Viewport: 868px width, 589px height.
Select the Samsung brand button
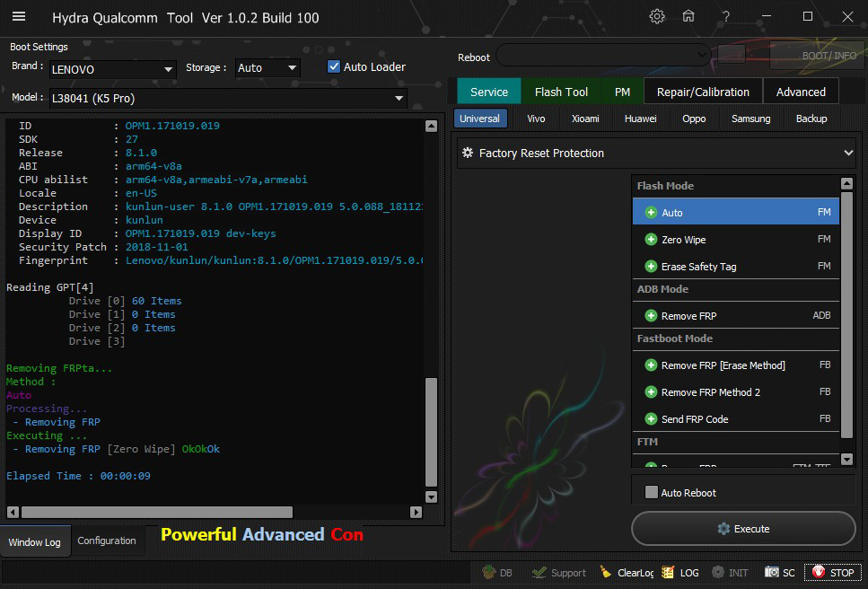(x=750, y=119)
